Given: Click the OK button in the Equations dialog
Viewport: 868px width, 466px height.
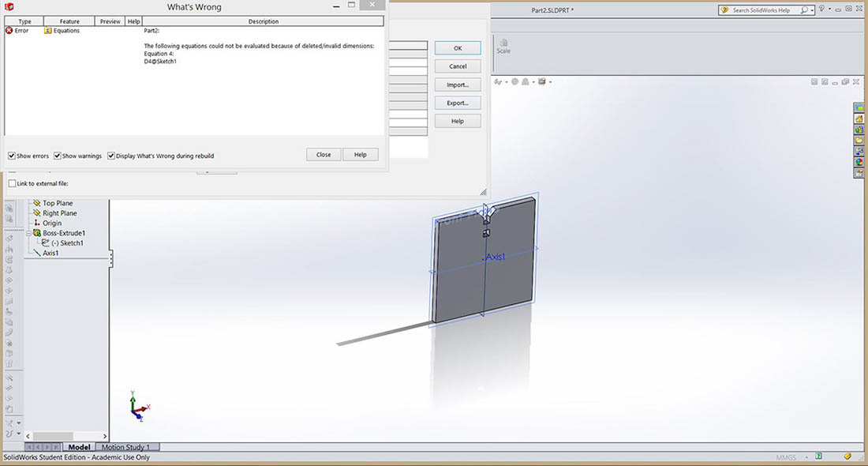Looking at the screenshot, I should click(x=457, y=48).
